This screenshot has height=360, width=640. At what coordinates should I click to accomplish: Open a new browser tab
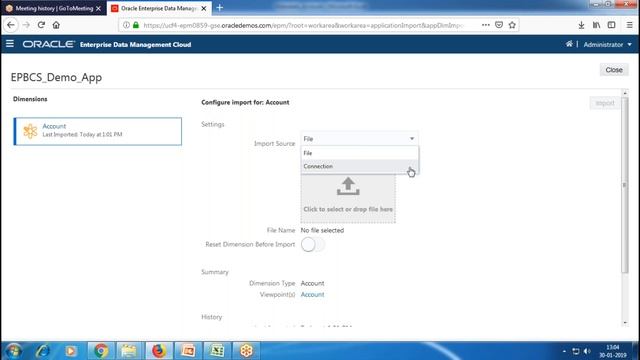pyautogui.click(x=220, y=8)
